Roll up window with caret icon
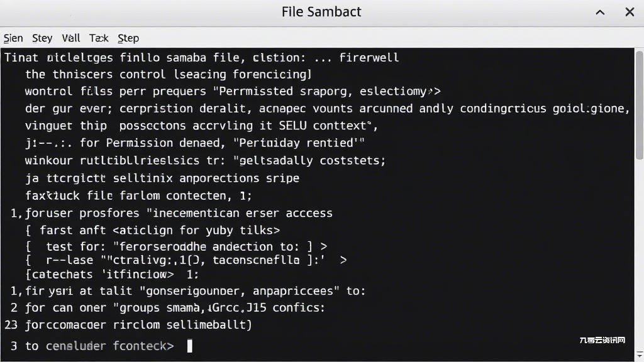Viewport: 644px width, 362px height. pyautogui.click(x=600, y=13)
